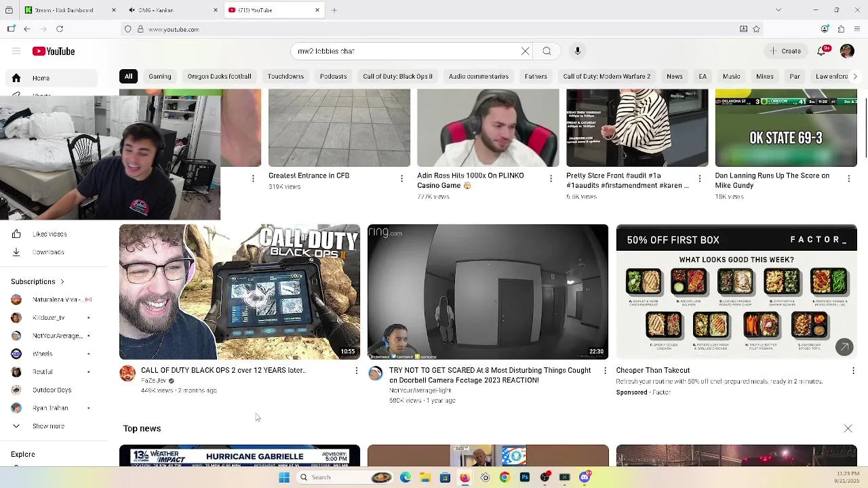Open Google Chrome from the taskbar

click(505, 477)
